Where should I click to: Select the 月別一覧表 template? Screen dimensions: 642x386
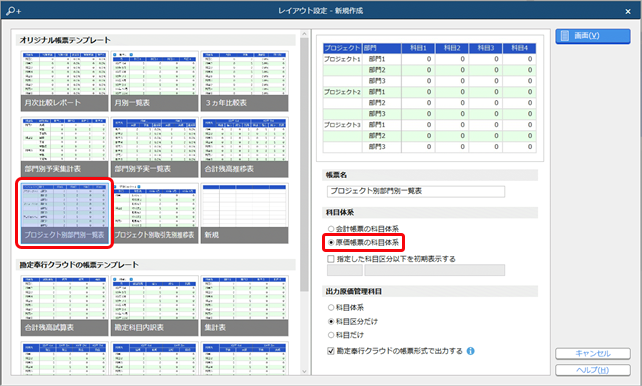pyautogui.click(x=154, y=81)
